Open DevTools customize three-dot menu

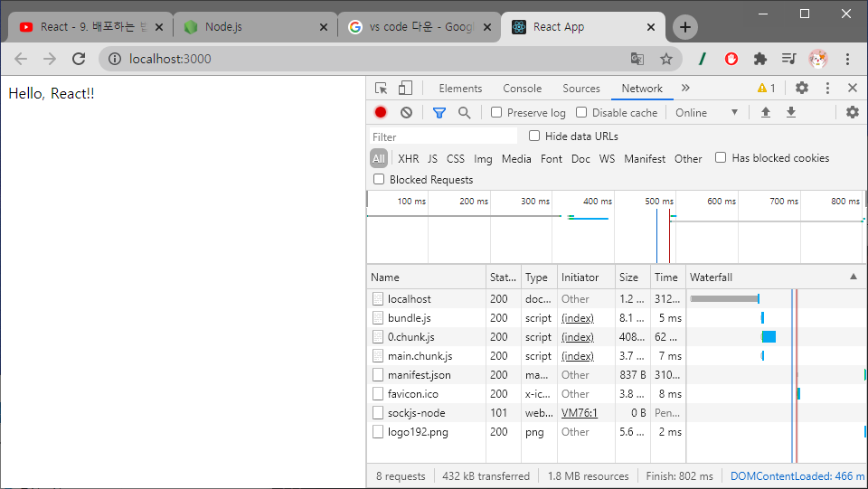click(827, 88)
